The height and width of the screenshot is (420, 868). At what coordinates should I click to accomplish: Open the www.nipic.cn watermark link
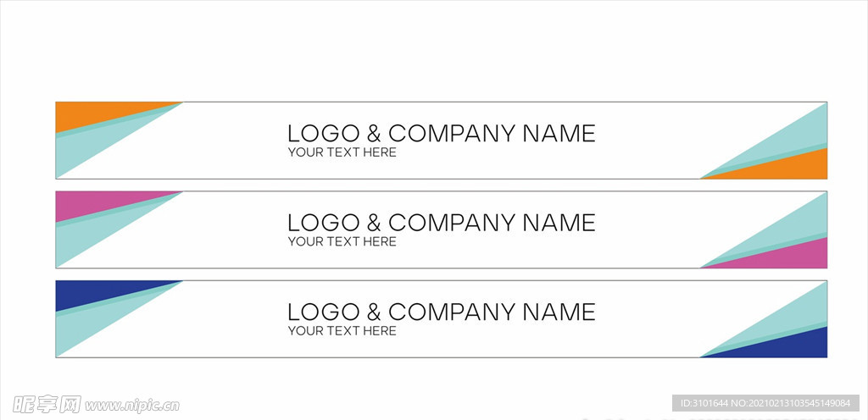coord(132,406)
